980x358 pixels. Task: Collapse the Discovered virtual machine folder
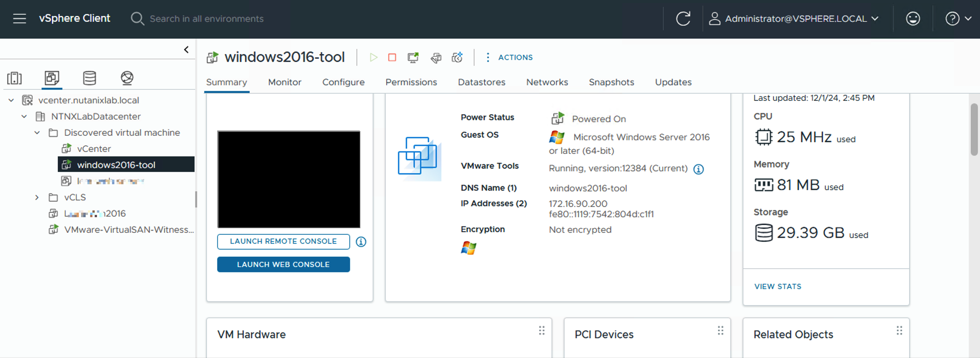[x=37, y=133]
